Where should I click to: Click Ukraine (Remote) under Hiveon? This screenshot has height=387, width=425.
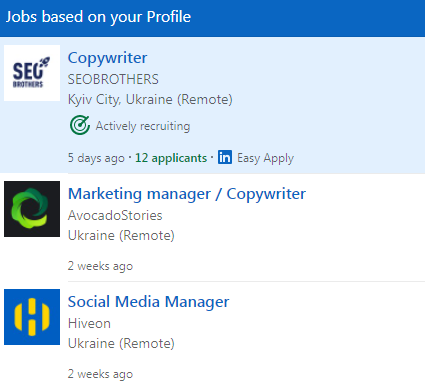pos(121,344)
